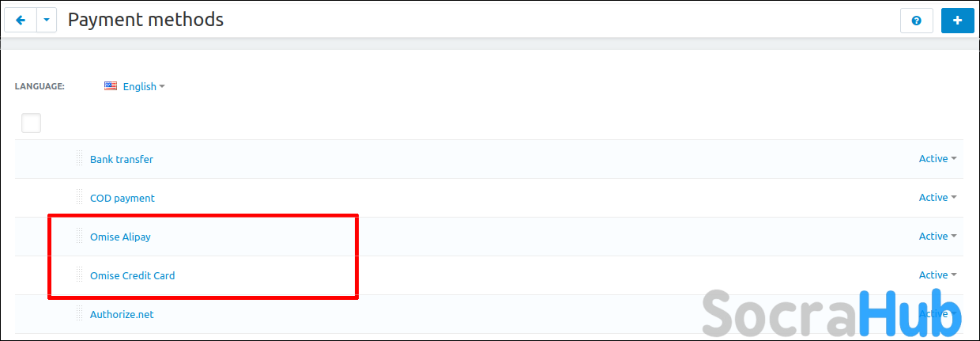This screenshot has width=980, height=341.
Task: Open the COD payment method
Action: [x=122, y=198]
